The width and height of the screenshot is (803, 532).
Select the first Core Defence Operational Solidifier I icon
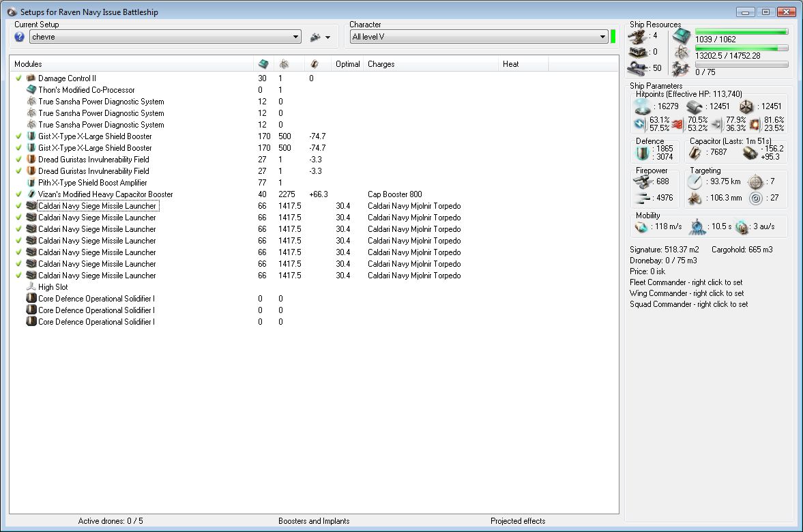31,299
